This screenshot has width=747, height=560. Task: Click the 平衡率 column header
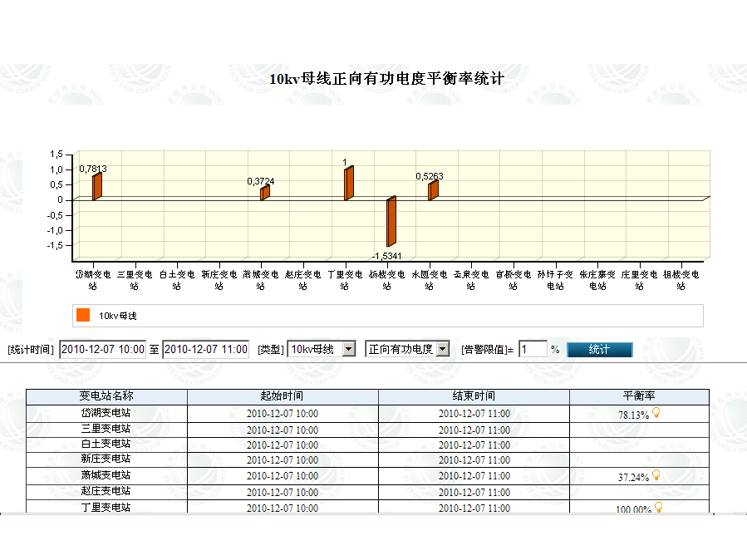pyautogui.click(x=639, y=396)
